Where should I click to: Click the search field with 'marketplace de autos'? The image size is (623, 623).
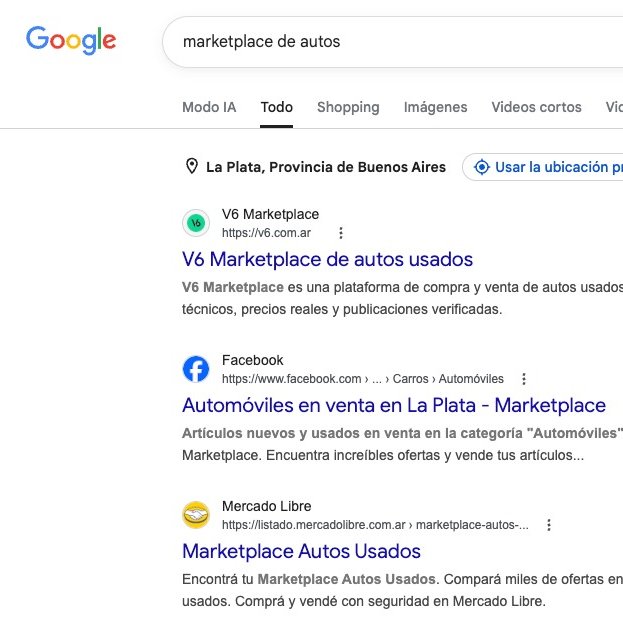point(393,42)
